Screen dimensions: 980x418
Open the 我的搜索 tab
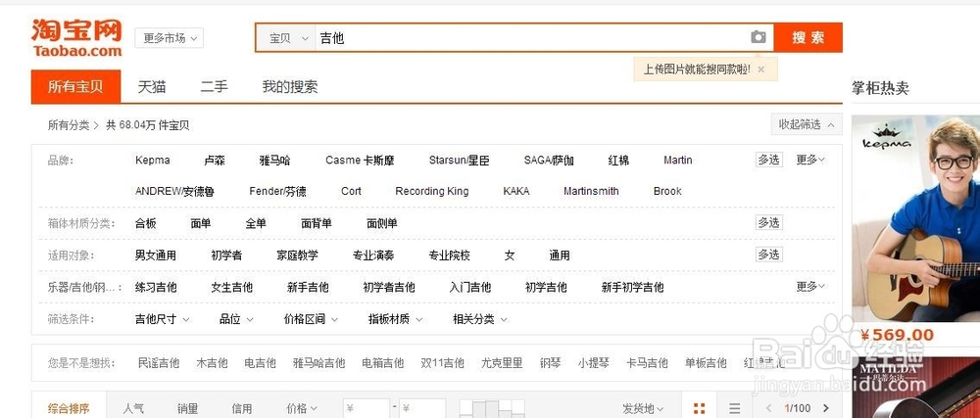point(289,87)
